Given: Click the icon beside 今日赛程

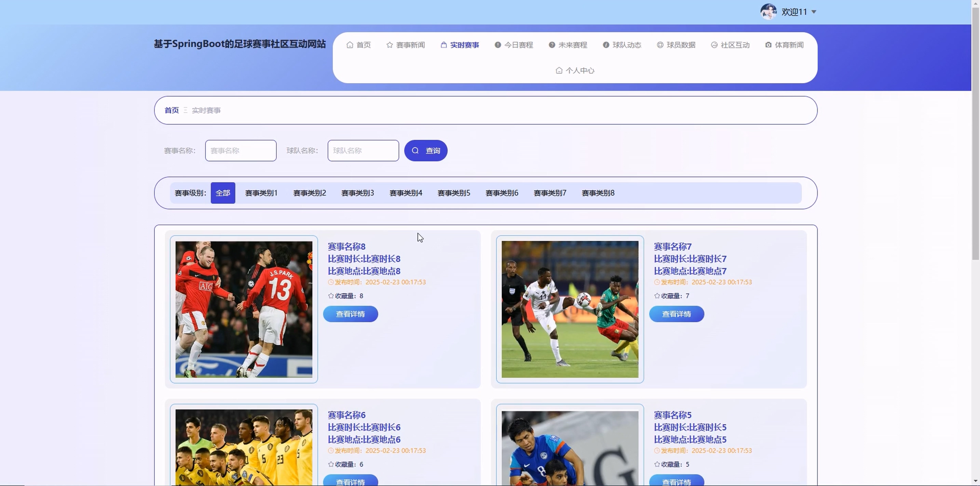Looking at the screenshot, I should 498,45.
